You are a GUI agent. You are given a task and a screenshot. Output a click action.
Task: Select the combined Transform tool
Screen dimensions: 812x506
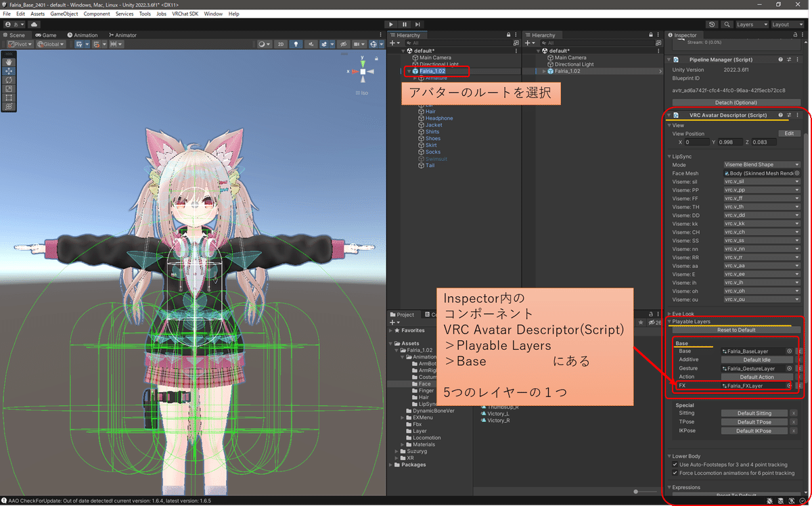click(x=9, y=106)
